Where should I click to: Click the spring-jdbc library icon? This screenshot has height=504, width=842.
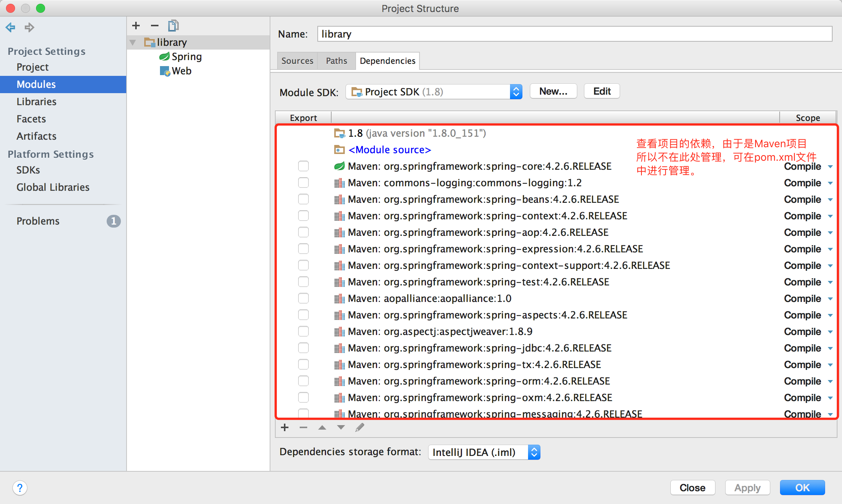pos(340,348)
